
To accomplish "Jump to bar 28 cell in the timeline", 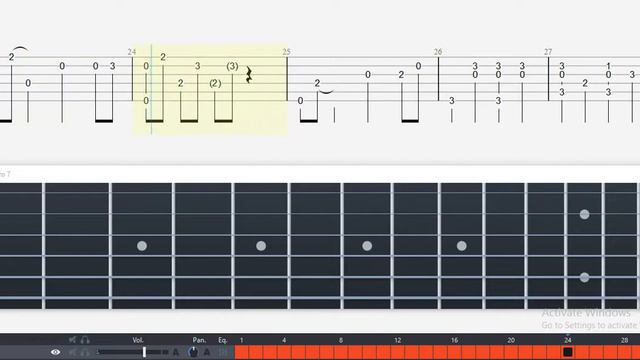I will 624,352.
